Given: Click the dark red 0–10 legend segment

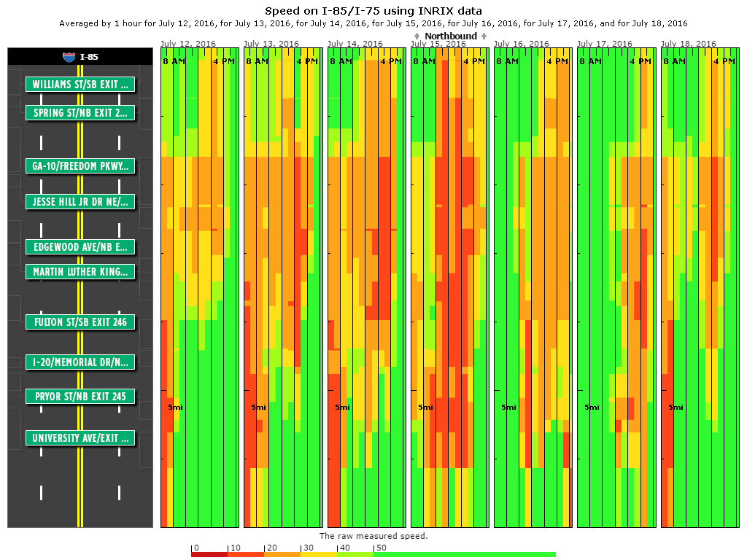Looking at the screenshot, I should [x=209, y=554].
